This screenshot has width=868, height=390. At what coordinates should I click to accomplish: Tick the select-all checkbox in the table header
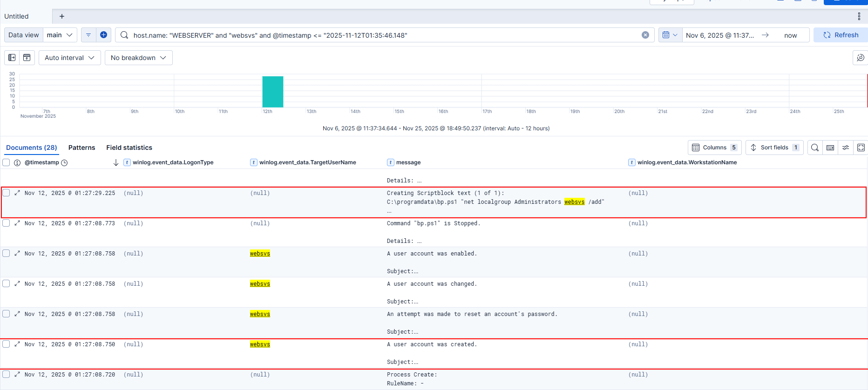point(6,162)
